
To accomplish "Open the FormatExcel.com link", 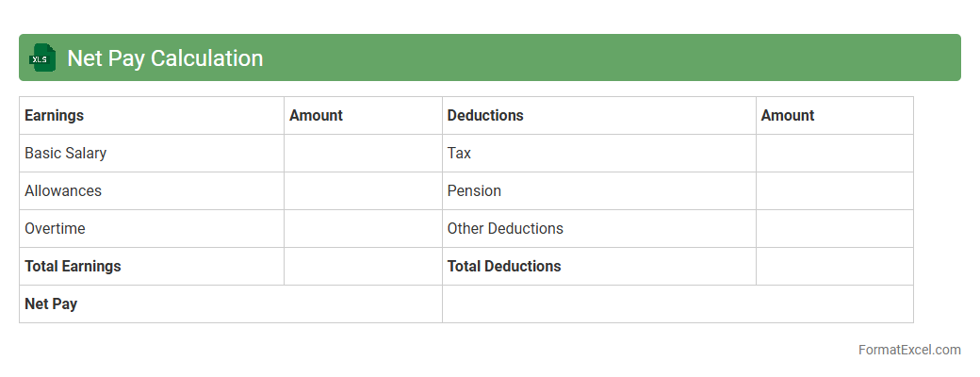I will [909, 350].
